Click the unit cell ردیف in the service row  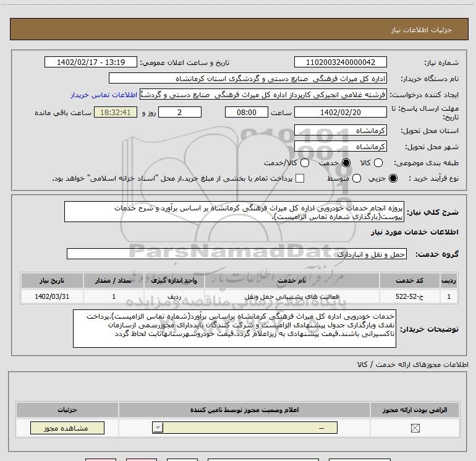pyautogui.click(x=174, y=296)
